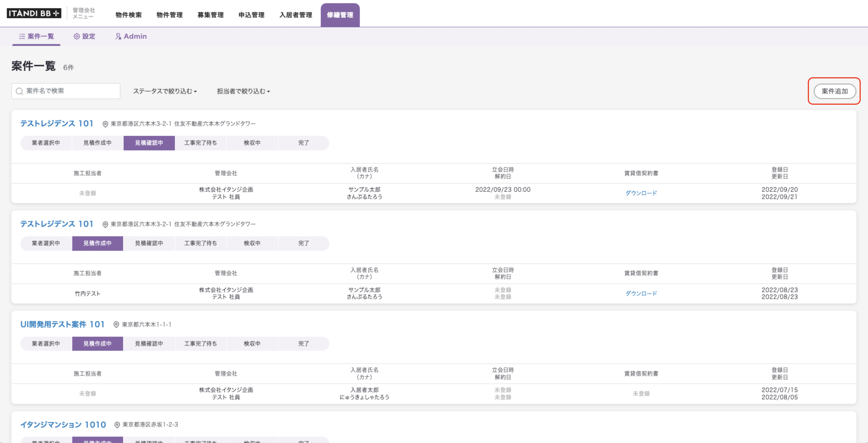The height and width of the screenshot is (443, 868).
Task: Select 検収中 step in first case
Action: [252, 143]
